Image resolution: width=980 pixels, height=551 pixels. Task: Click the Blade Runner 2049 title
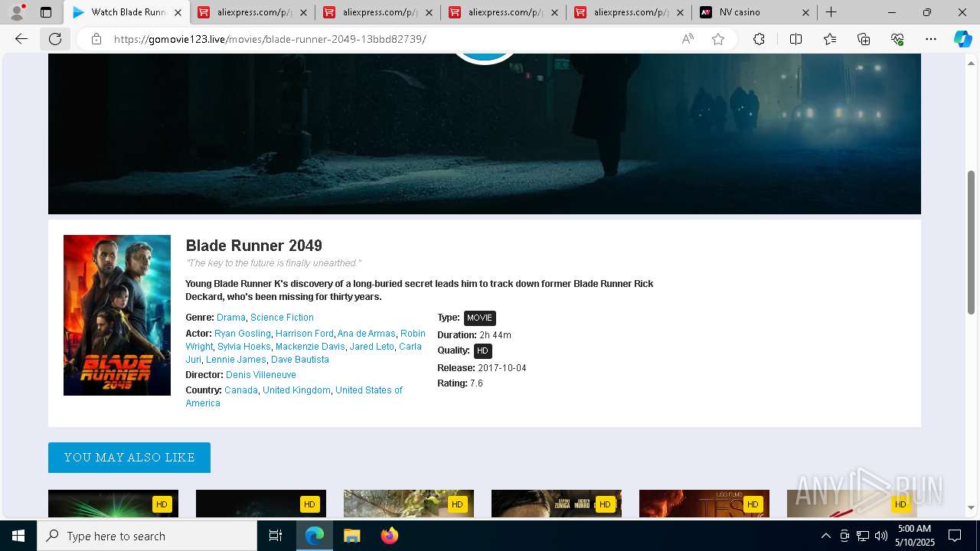pos(254,246)
